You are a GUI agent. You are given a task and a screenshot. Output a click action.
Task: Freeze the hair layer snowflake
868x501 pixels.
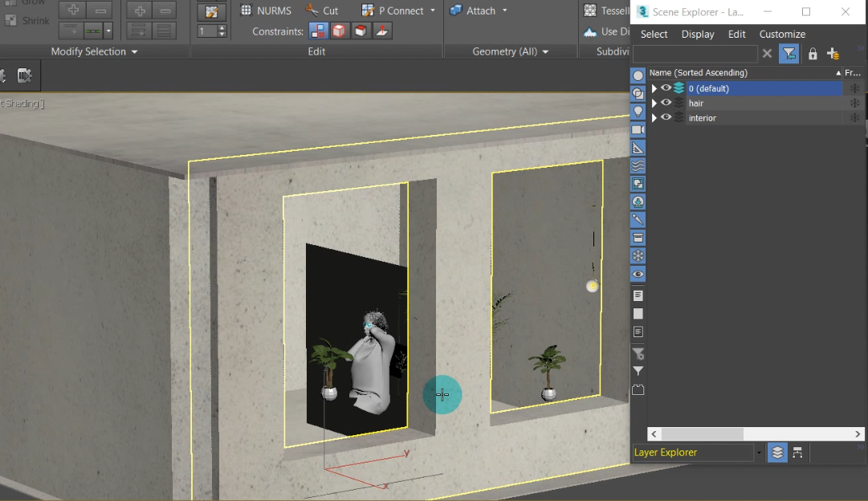854,103
